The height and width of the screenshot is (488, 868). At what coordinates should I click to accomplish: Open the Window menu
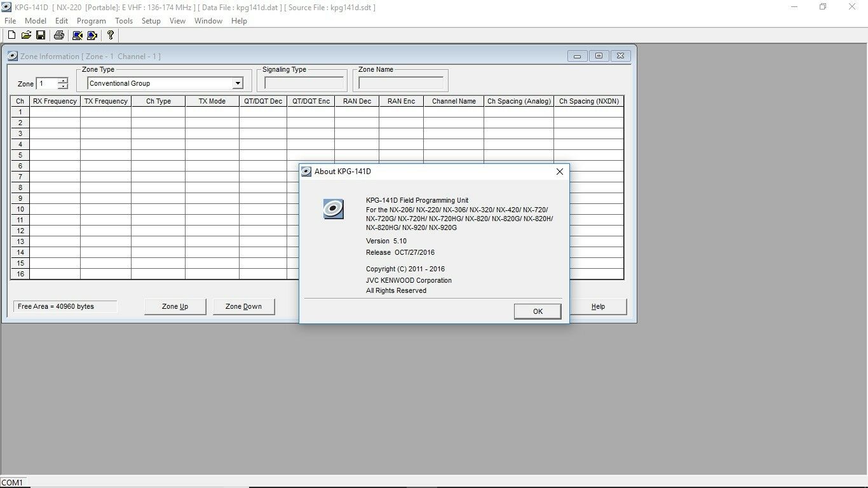pos(208,21)
